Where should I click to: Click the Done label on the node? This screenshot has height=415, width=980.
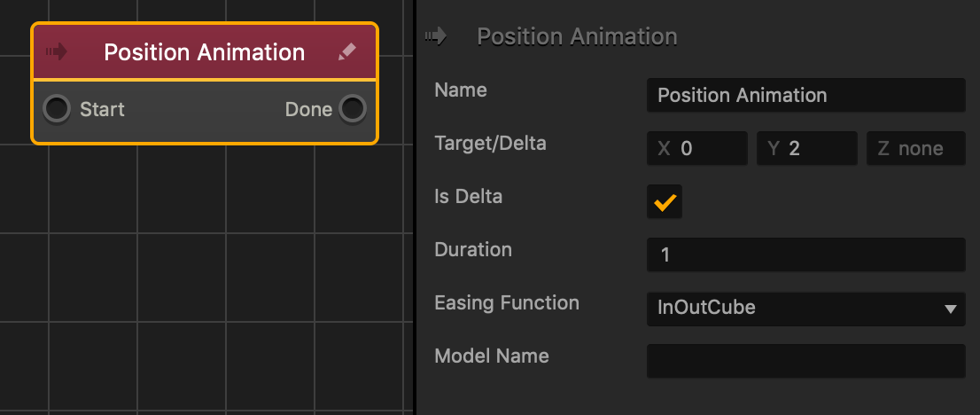click(308, 109)
